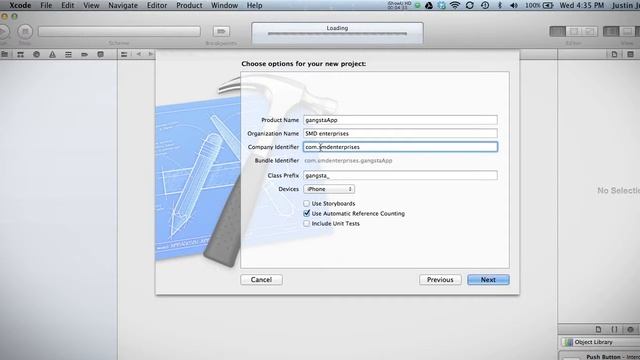Open the Search navigator icon

tap(36, 54)
